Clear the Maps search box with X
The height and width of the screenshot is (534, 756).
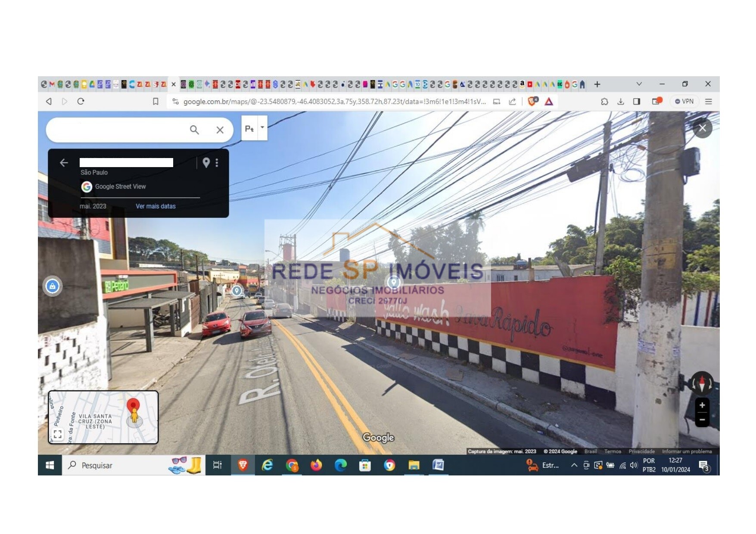pyautogui.click(x=220, y=130)
